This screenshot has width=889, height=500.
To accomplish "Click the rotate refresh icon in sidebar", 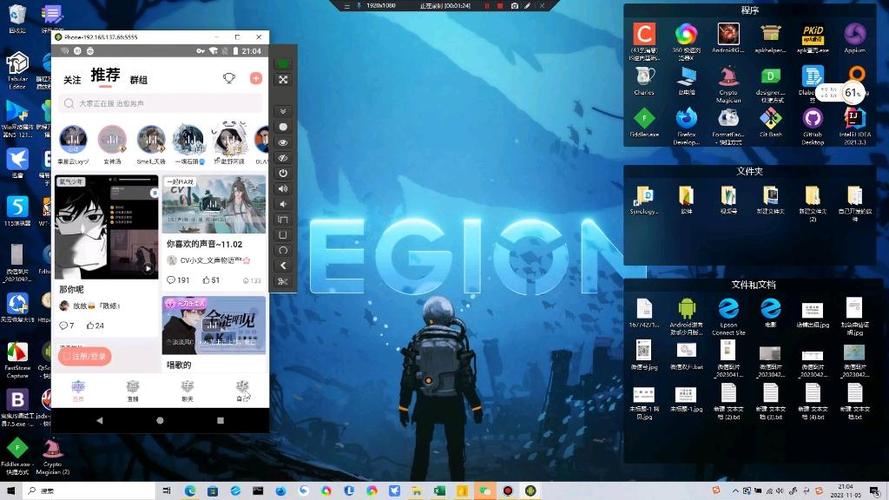I will click(x=283, y=250).
